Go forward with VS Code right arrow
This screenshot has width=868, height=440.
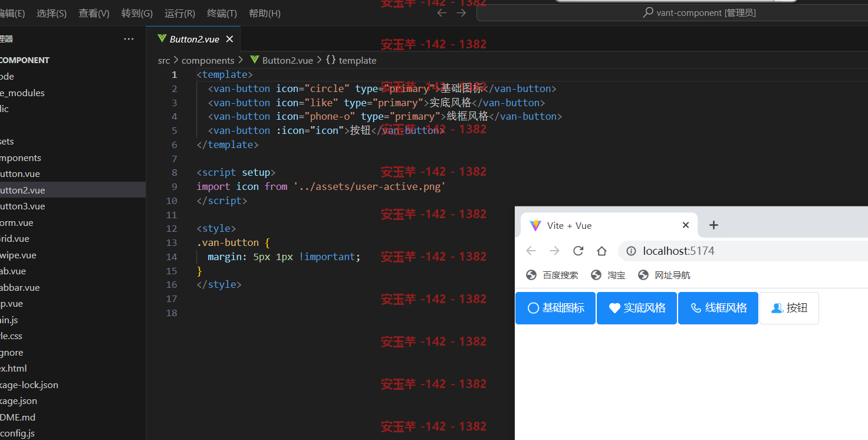coord(462,13)
